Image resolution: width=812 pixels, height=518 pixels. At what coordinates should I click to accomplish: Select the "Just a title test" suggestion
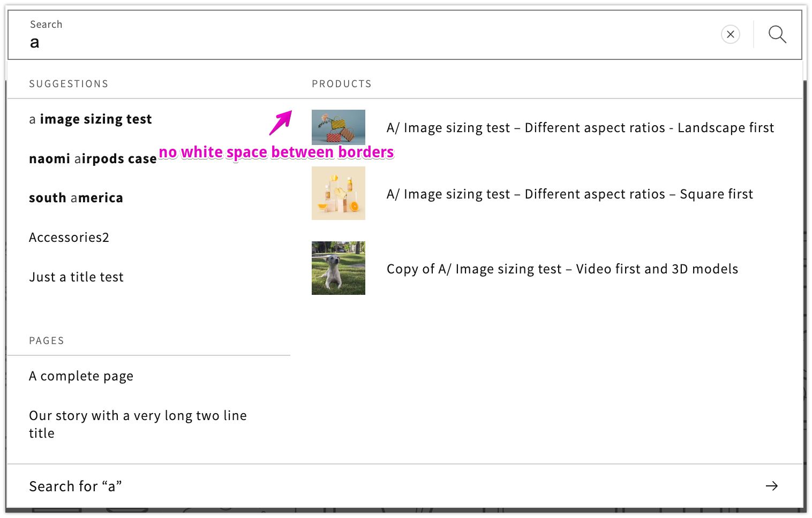point(76,277)
